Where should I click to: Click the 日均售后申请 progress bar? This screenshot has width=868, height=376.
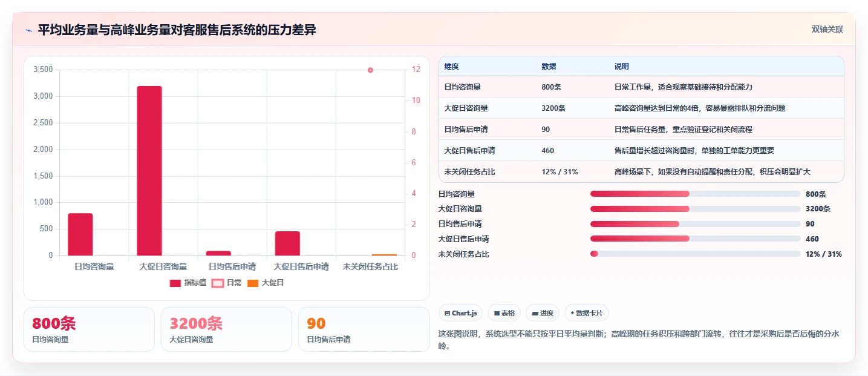click(696, 224)
